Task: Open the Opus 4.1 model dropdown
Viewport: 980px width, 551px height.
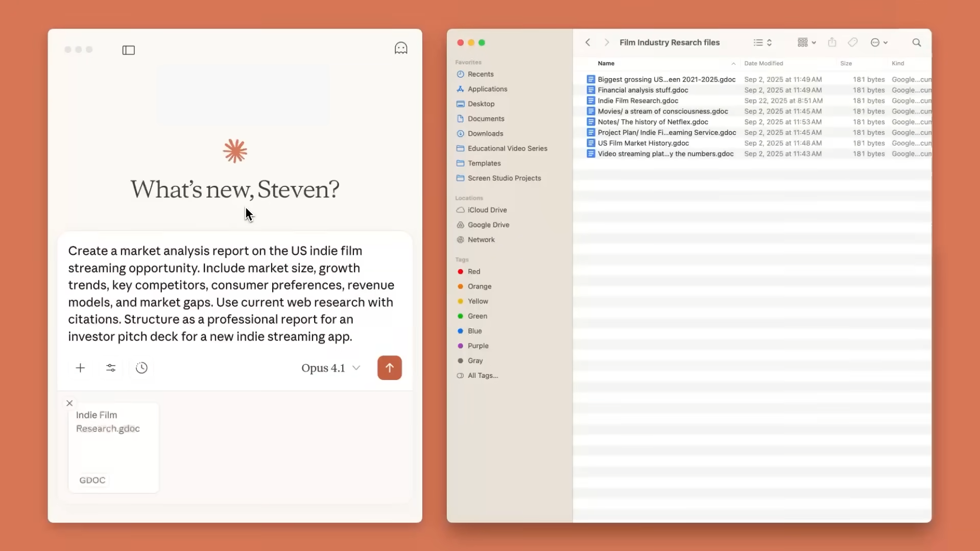Action: (x=330, y=368)
